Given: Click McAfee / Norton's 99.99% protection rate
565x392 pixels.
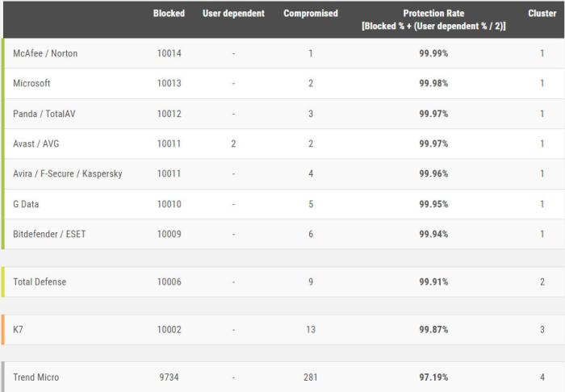Looking at the screenshot, I should pos(433,53).
